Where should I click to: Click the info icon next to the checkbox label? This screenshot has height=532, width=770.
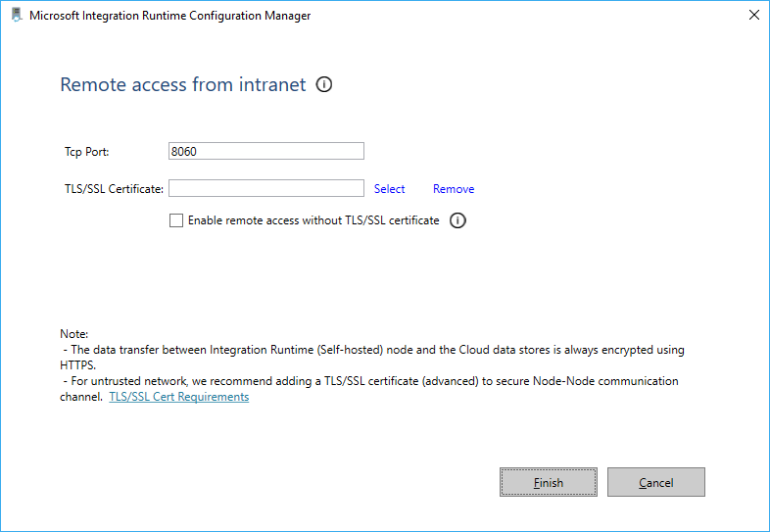pos(457,220)
